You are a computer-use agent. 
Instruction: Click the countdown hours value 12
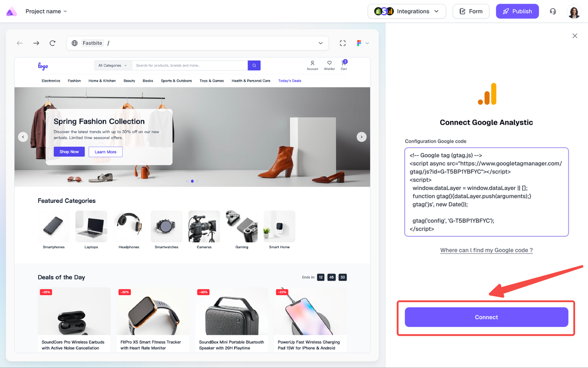[x=321, y=277]
